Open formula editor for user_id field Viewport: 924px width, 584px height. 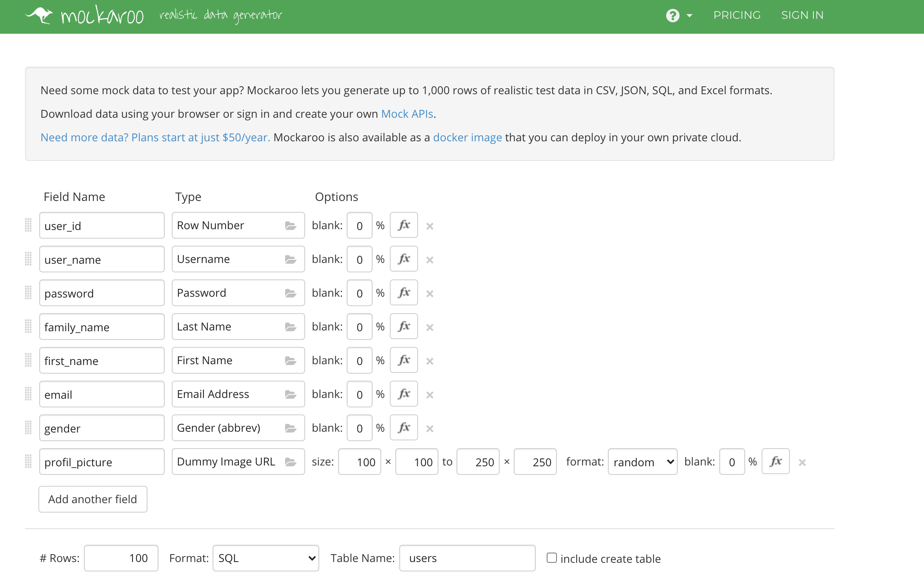404,225
